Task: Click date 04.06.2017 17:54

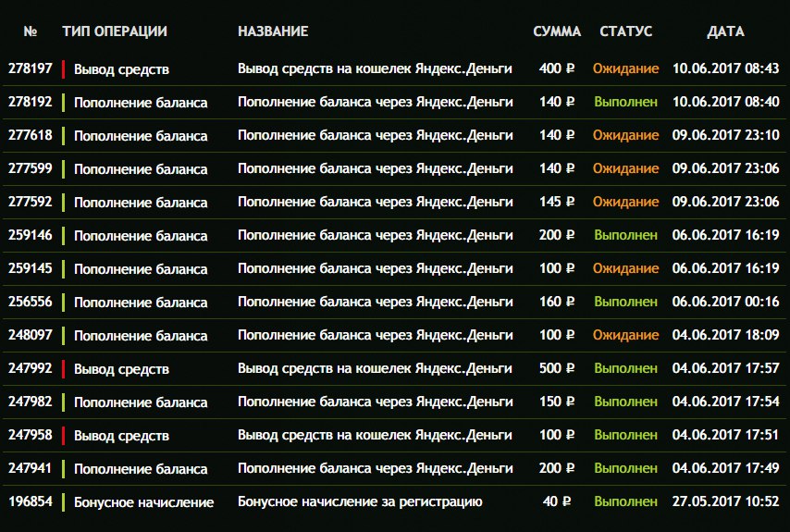Action: click(725, 402)
